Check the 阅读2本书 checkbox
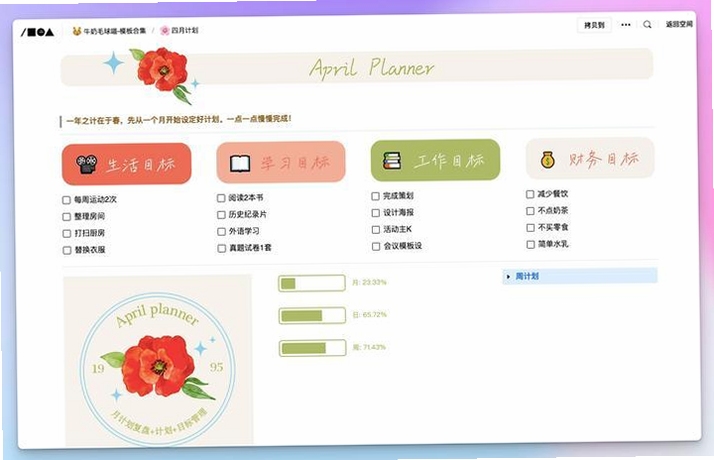714x460 pixels. (x=221, y=198)
